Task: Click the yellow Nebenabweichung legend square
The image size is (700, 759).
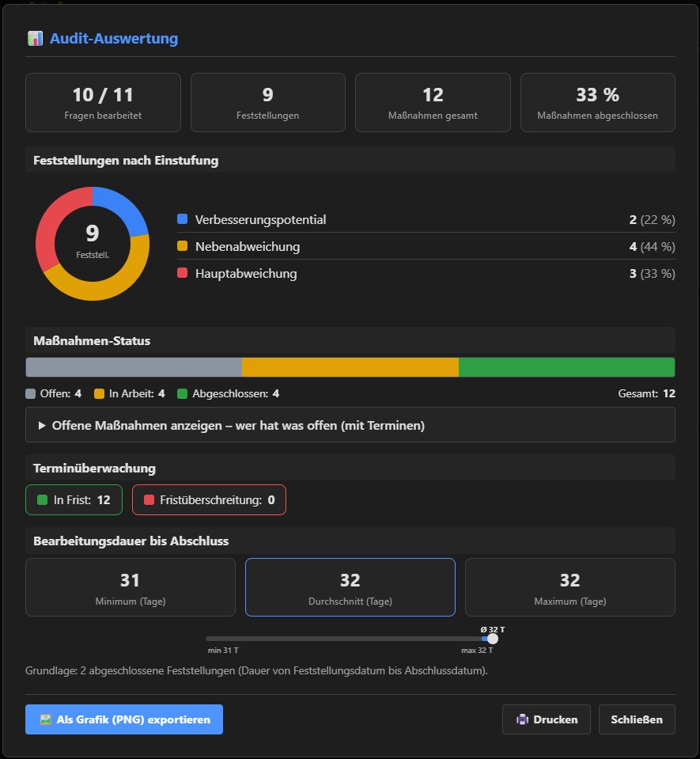Action: point(183,246)
